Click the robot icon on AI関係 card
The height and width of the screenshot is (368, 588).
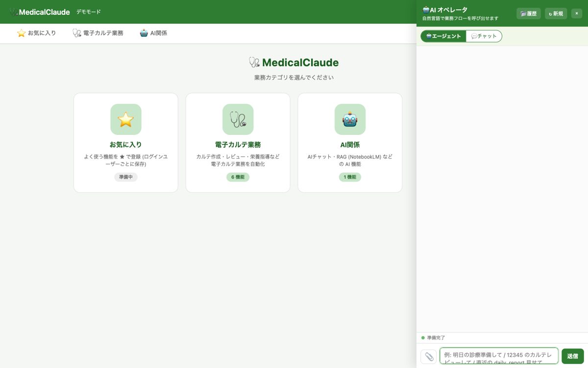(x=350, y=119)
